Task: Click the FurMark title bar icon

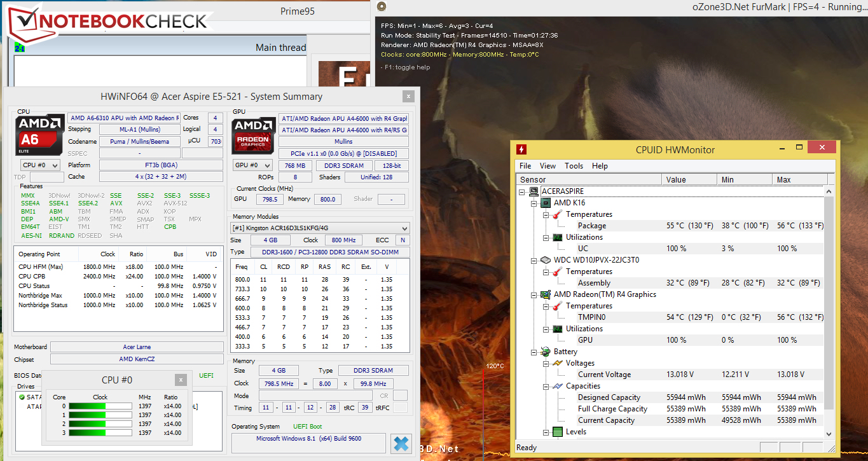Action: coord(381,6)
